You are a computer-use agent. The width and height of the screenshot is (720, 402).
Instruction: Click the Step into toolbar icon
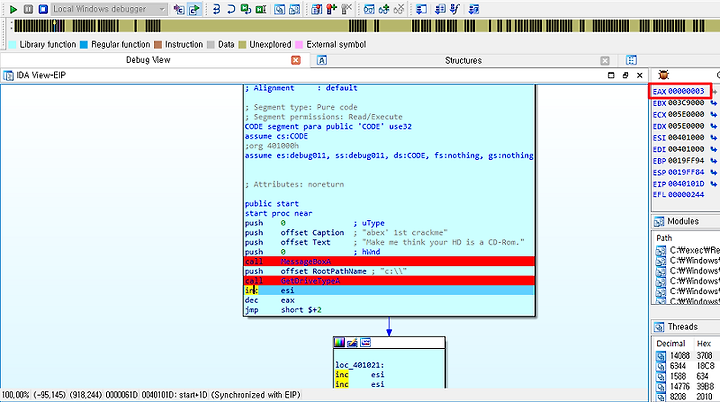coord(216,9)
